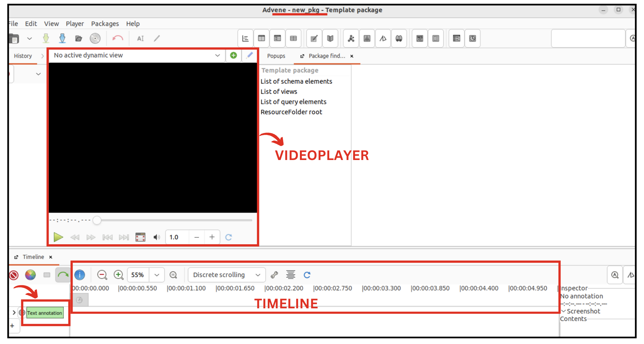This screenshot has height=344, width=644.
Task: Open List of query elements
Action: (x=293, y=102)
